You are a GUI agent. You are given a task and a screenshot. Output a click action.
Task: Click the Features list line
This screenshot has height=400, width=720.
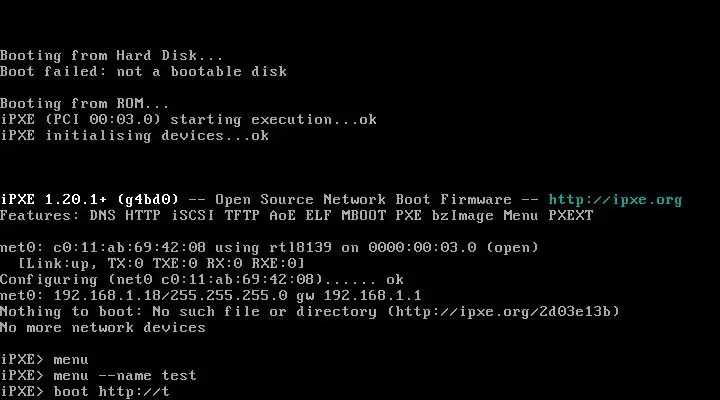point(296,215)
